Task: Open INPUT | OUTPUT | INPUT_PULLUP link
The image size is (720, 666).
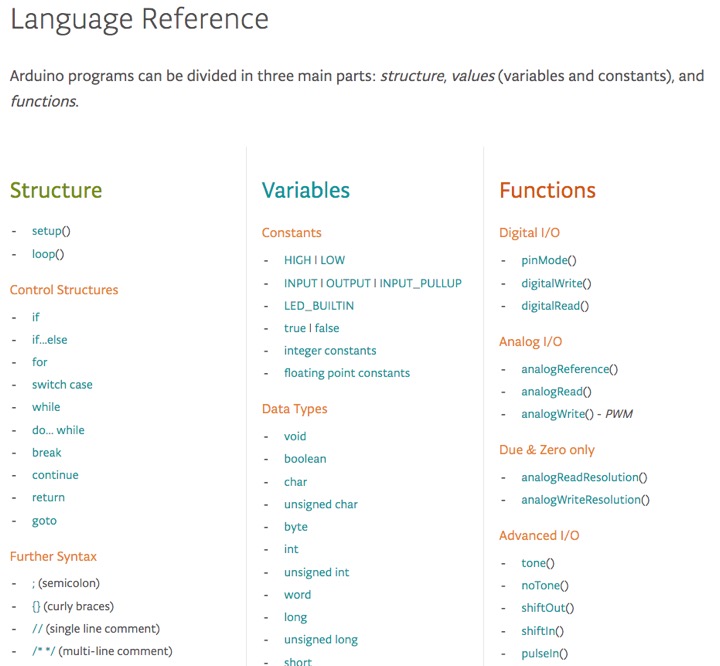Action: coord(372,283)
